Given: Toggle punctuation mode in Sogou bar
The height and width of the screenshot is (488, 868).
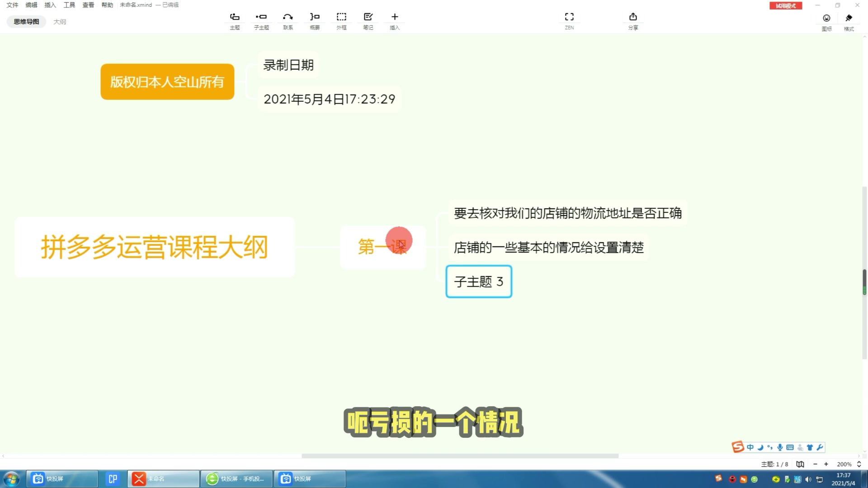Looking at the screenshot, I should tap(770, 447).
